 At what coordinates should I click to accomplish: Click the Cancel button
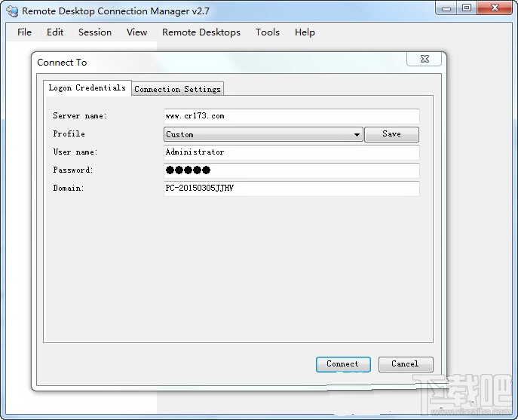(x=406, y=364)
